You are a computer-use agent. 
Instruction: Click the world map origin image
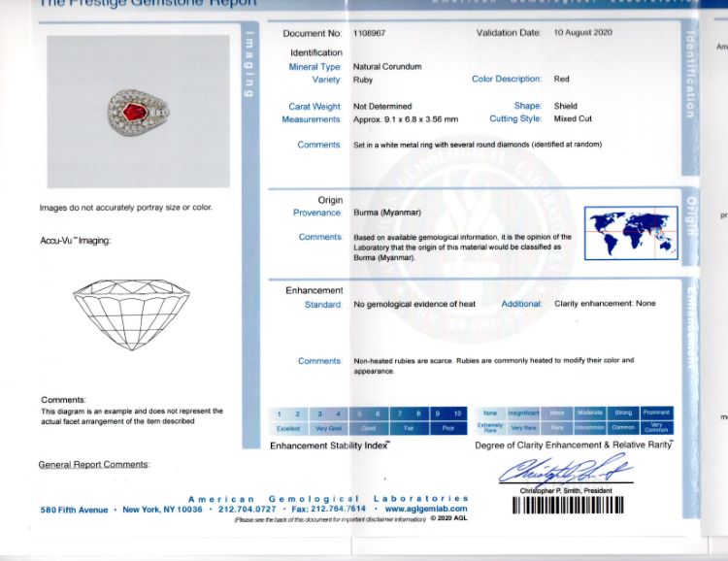[631, 233]
